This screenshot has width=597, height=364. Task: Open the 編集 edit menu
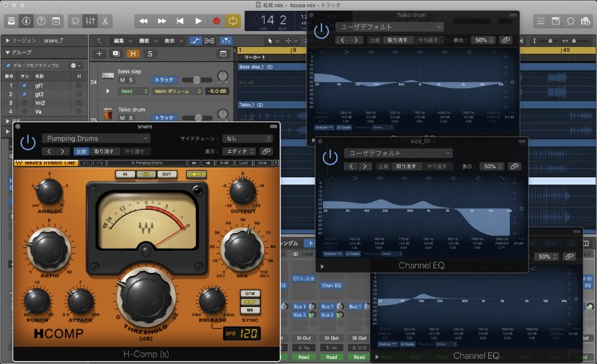tap(123, 41)
